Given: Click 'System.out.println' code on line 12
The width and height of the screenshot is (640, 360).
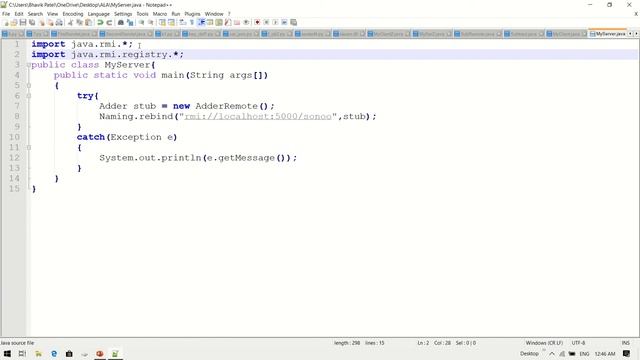Looking at the screenshot, I should 150,158.
